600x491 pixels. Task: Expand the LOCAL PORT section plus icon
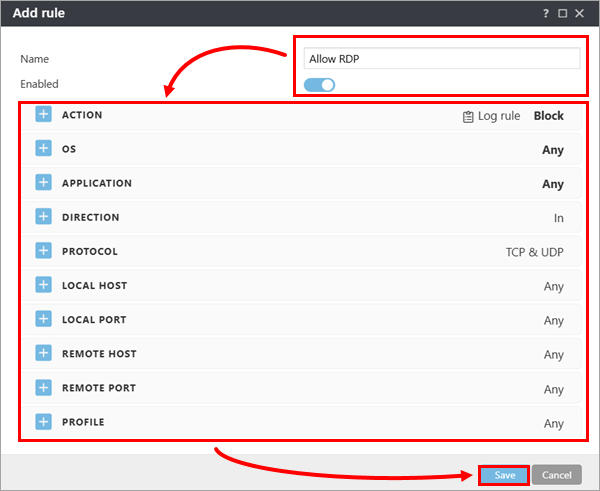coord(43,320)
